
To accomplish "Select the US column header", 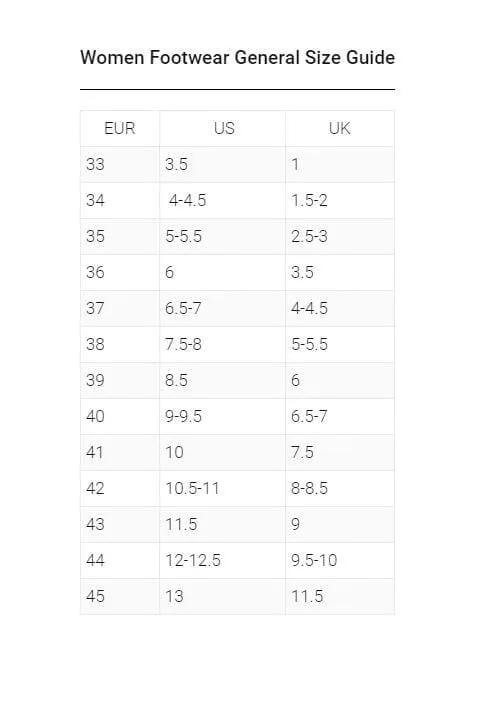I will (x=223, y=128).
